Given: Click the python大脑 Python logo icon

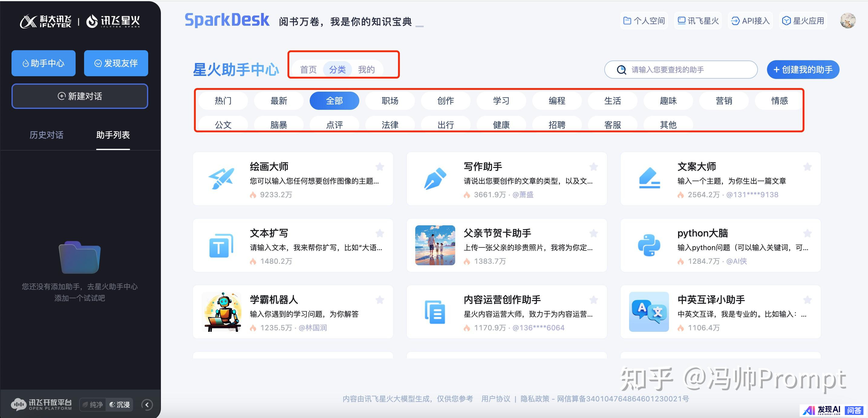Looking at the screenshot, I should [x=649, y=245].
